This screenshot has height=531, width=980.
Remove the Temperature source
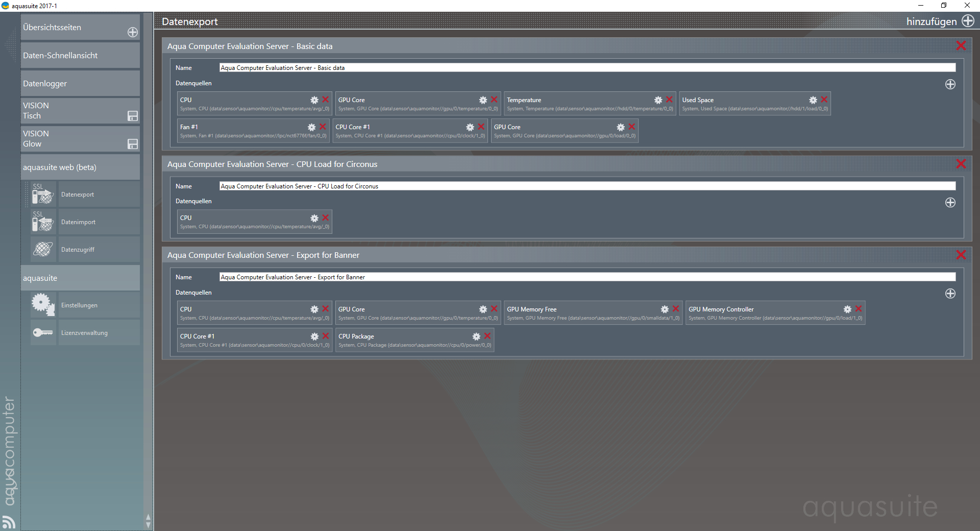click(x=669, y=100)
